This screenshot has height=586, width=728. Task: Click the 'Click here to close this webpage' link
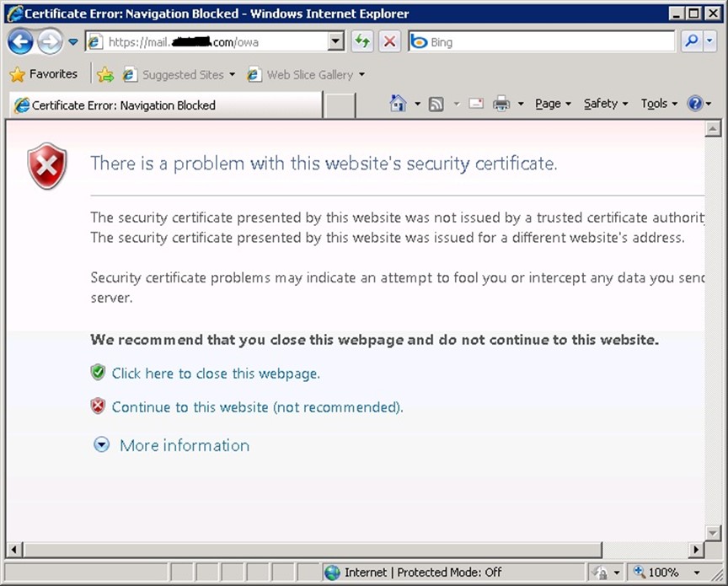[216, 374]
